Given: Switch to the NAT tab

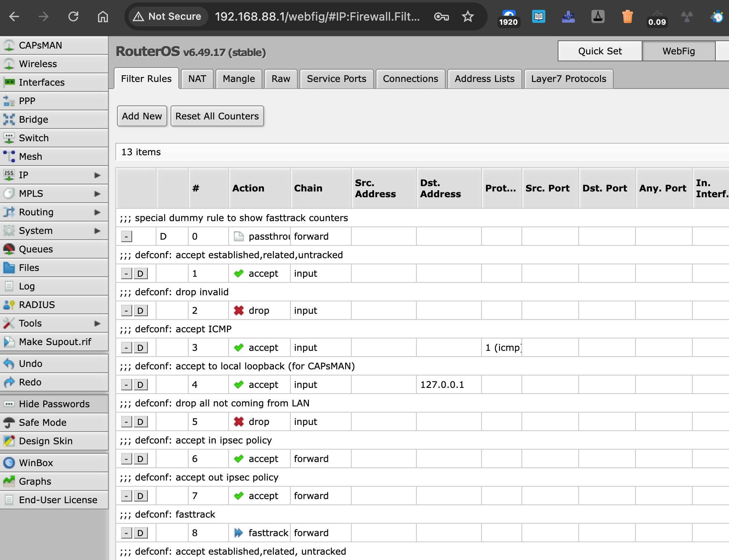Looking at the screenshot, I should pyautogui.click(x=197, y=79).
